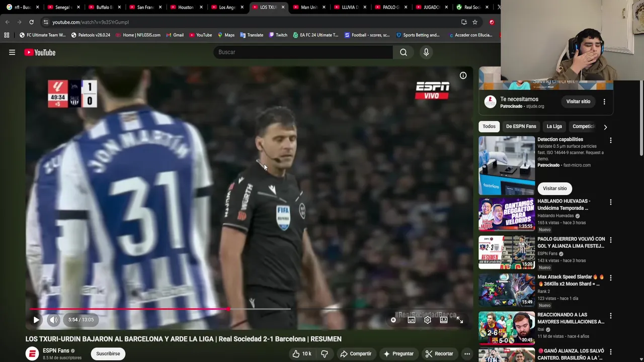Viewport: 644px width, 362px height.
Task: Switch to theater mode
Action: coord(443,320)
